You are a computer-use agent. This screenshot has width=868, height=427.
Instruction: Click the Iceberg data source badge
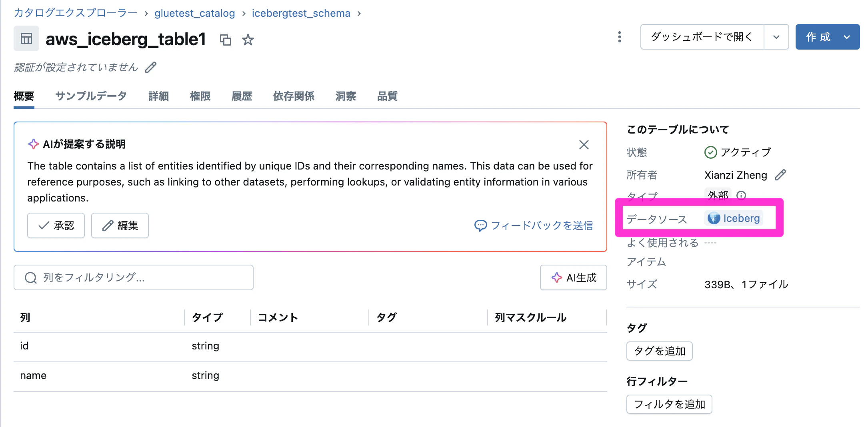click(734, 218)
